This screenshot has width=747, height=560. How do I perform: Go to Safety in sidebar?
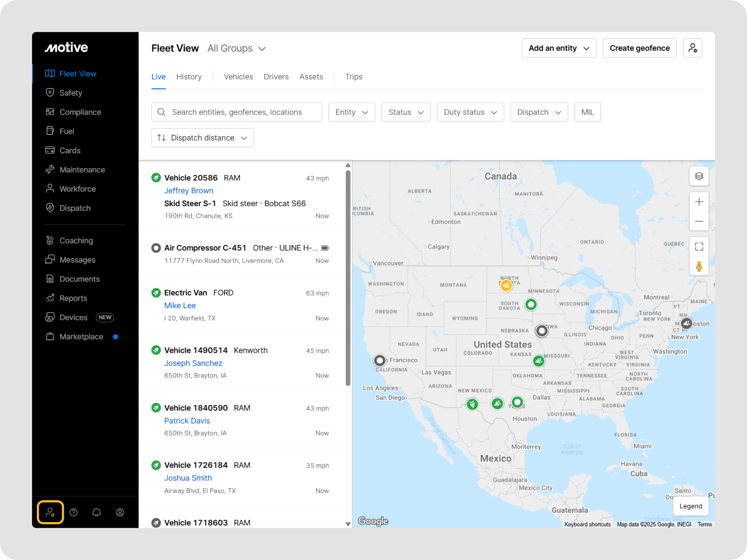71,93
